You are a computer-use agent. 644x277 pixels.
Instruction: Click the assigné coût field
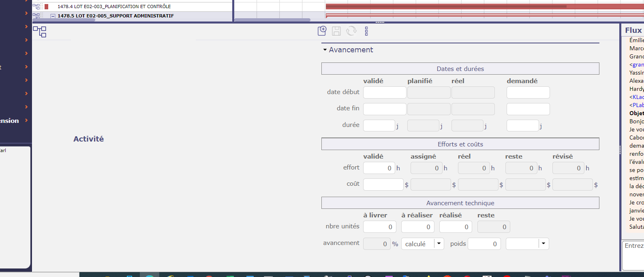[430, 185]
